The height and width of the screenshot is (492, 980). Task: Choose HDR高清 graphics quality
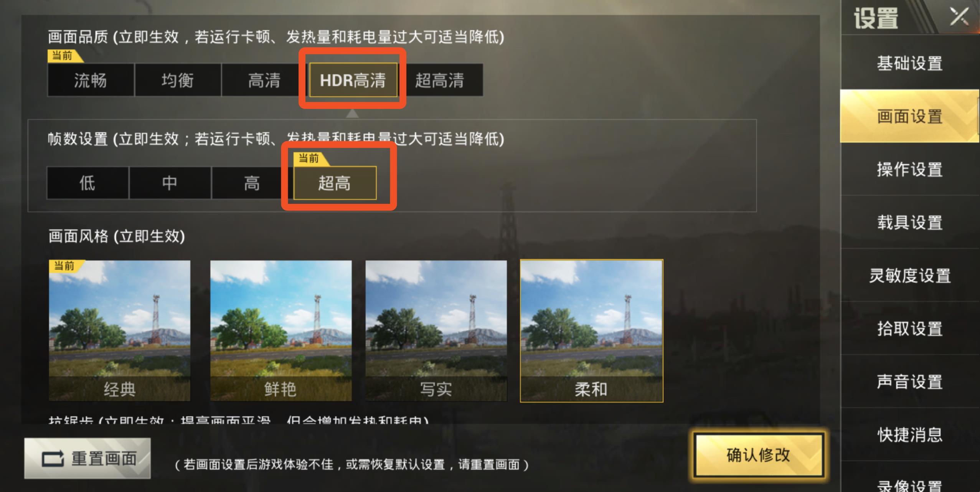(x=353, y=80)
